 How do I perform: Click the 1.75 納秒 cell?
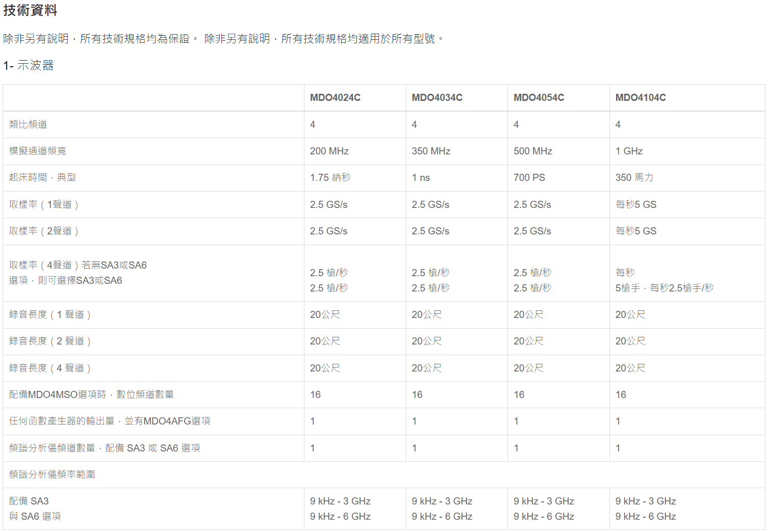tap(330, 177)
